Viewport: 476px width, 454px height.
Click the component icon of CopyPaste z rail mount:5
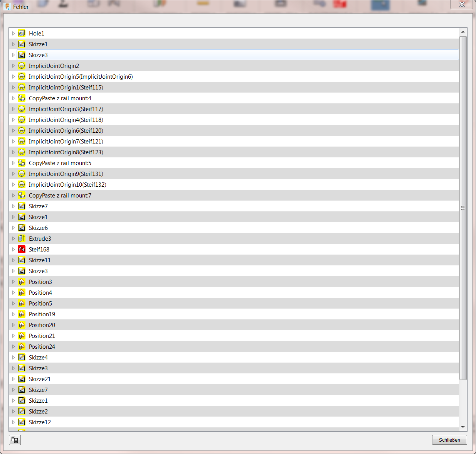click(x=22, y=163)
